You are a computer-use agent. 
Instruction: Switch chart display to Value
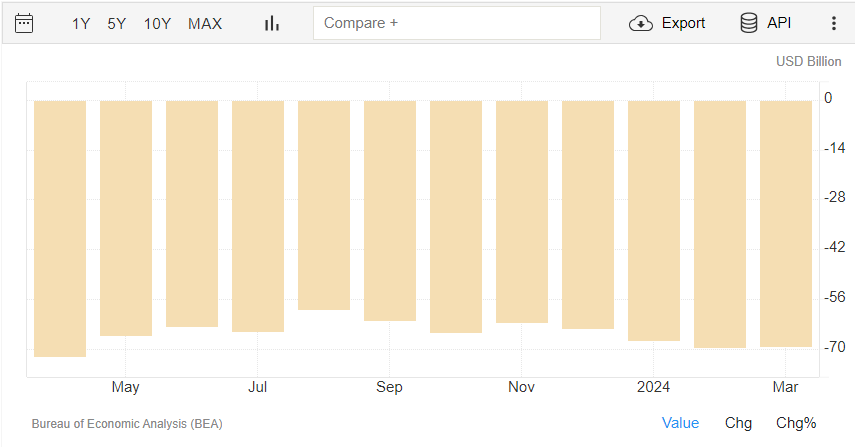[x=680, y=423]
